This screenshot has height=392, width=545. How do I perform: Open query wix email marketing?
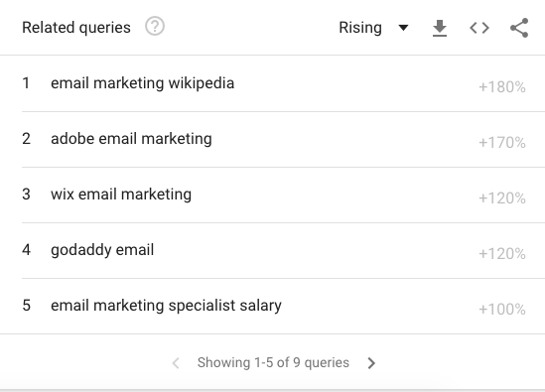[121, 195]
